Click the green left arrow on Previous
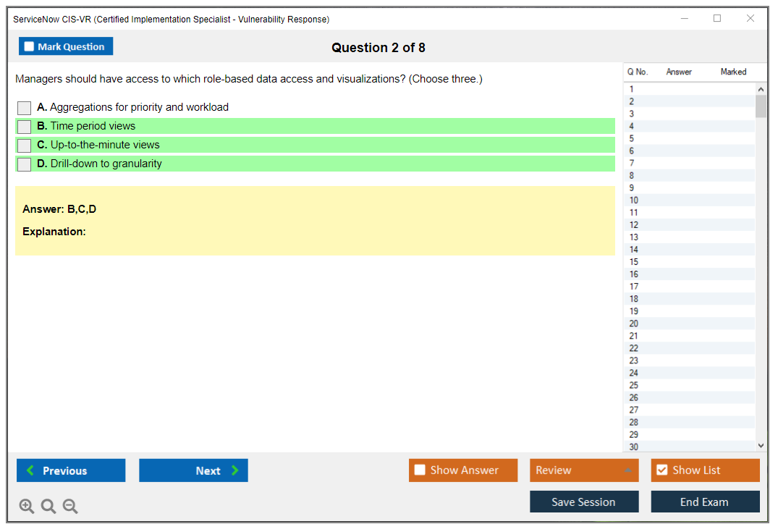 30,470
